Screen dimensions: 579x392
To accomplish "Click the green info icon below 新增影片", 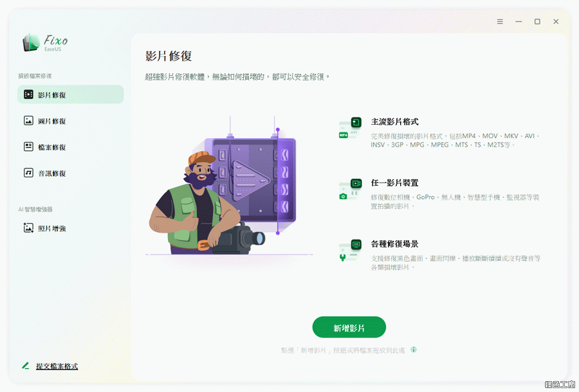I will click(x=414, y=350).
